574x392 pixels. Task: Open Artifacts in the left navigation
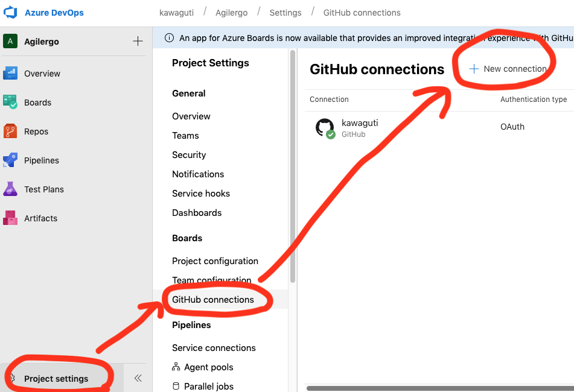pyautogui.click(x=40, y=218)
